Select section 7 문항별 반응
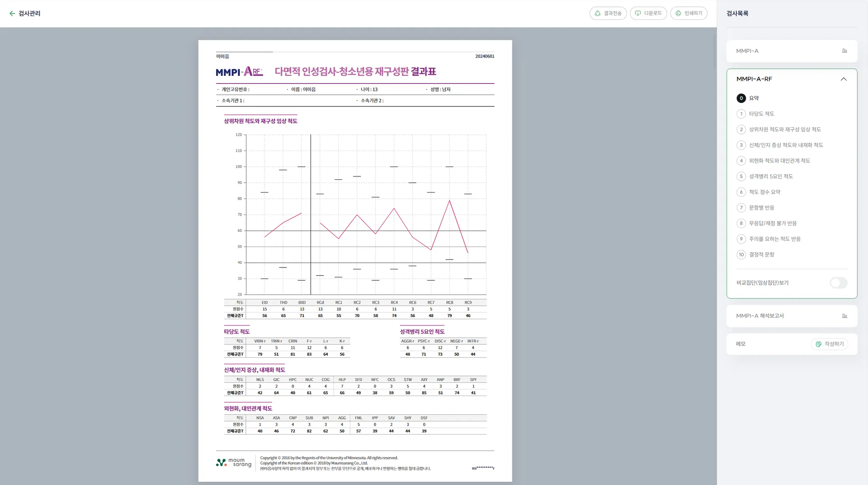This screenshot has width=868, height=485. 761,208
